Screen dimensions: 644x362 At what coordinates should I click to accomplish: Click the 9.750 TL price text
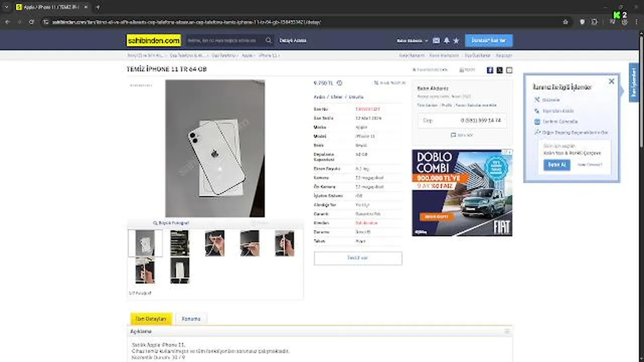pos(324,83)
